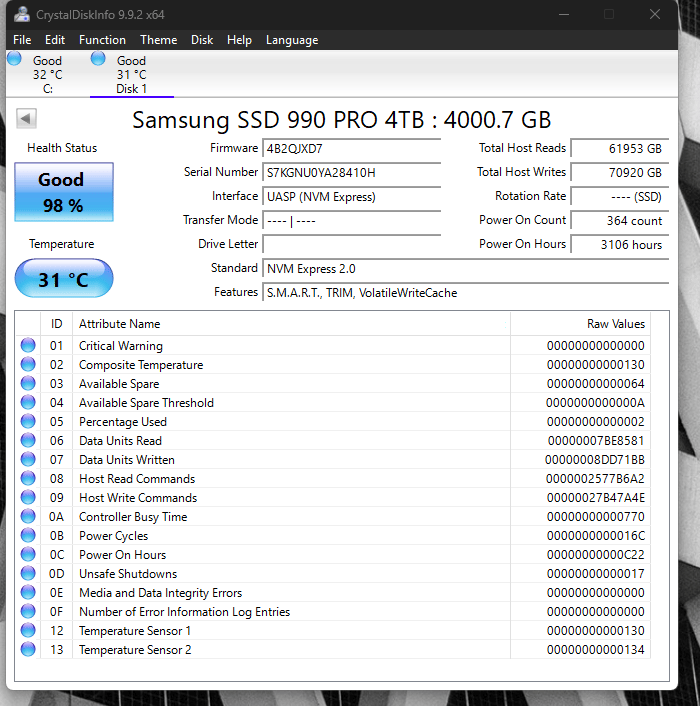700x706 pixels.
Task: Select the Temperature Sensor 2 attribute name
Action: 135,650
